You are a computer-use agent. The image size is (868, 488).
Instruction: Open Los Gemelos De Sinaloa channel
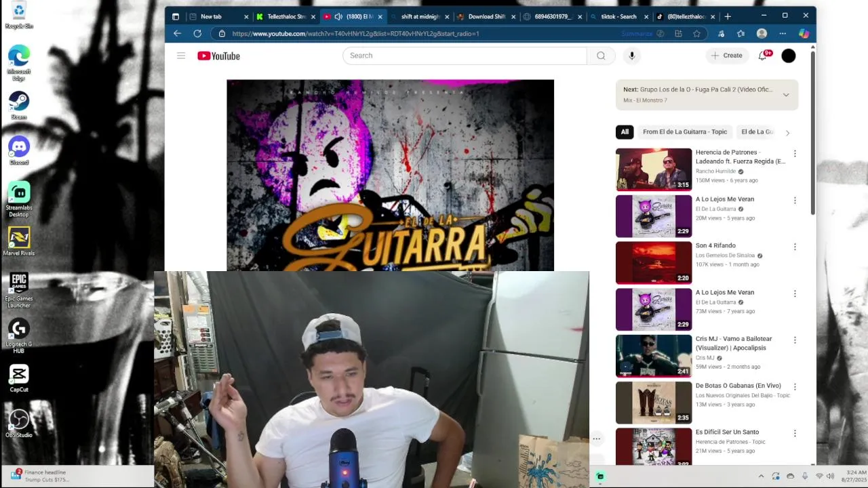[725, 256]
